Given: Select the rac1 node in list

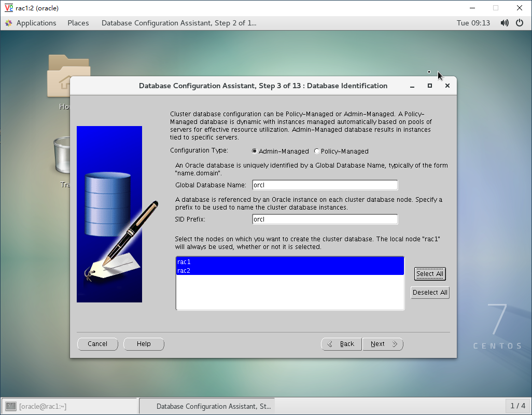Looking at the screenshot, I should (x=290, y=261).
